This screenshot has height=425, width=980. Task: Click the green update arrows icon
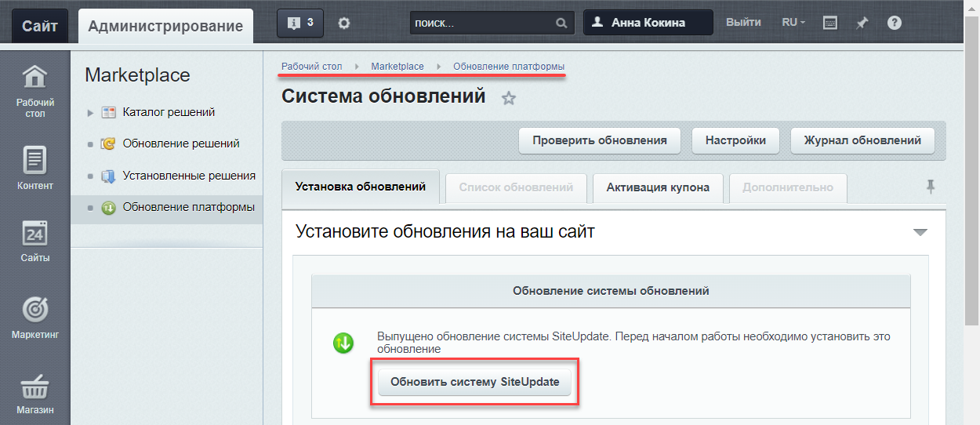point(343,343)
